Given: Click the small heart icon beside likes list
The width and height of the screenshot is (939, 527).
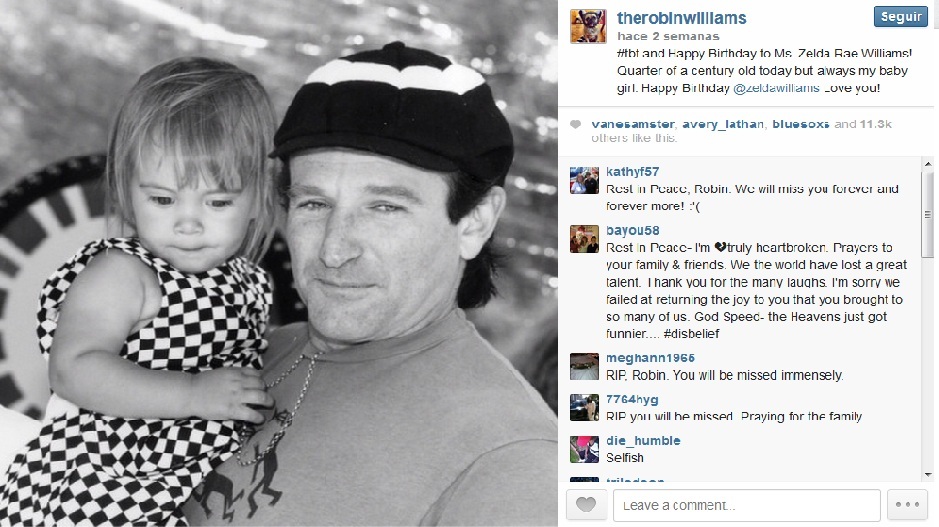Looking at the screenshot, I should point(575,125).
